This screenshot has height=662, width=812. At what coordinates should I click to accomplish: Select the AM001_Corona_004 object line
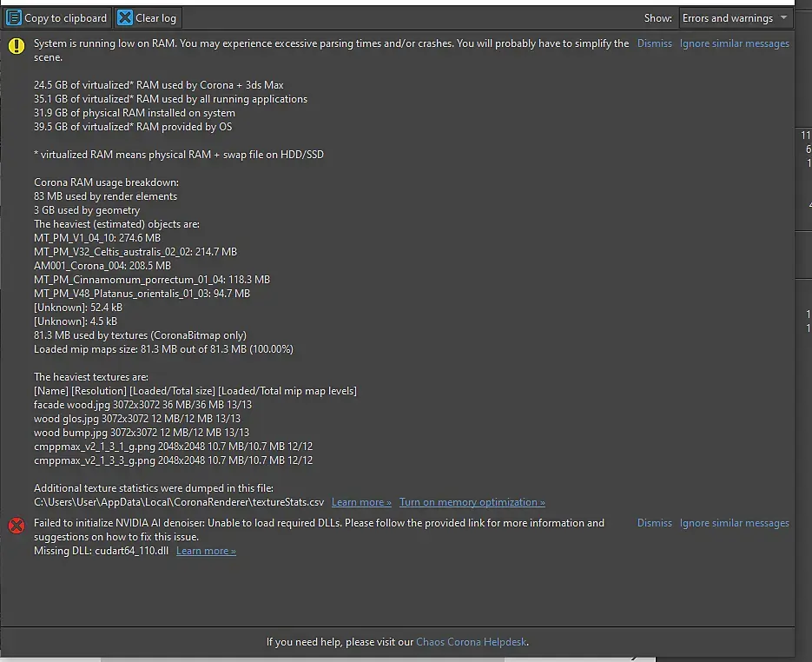[x=102, y=266]
